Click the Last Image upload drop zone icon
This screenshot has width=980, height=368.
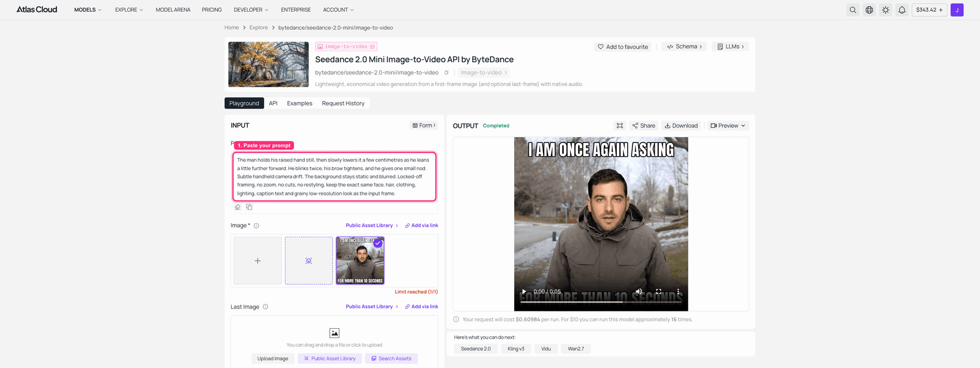(x=334, y=333)
